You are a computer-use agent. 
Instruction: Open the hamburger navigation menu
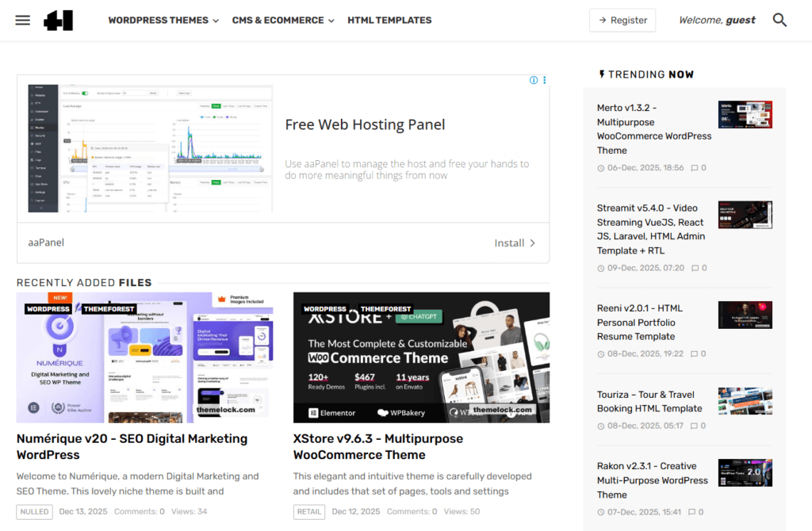click(22, 20)
